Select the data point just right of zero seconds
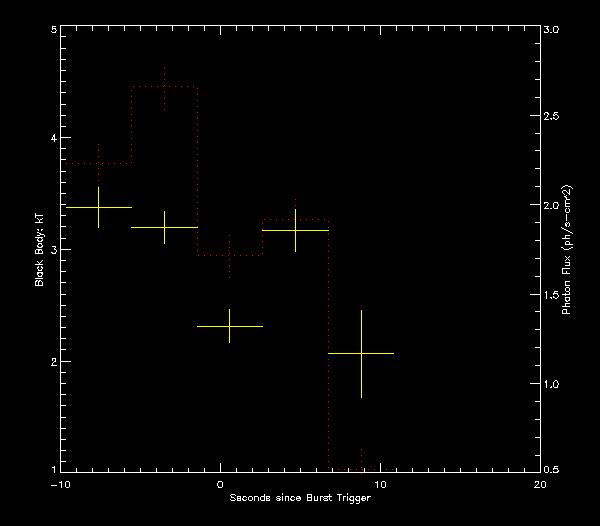600x526 pixels. pyautogui.click(x=229, y=326)
